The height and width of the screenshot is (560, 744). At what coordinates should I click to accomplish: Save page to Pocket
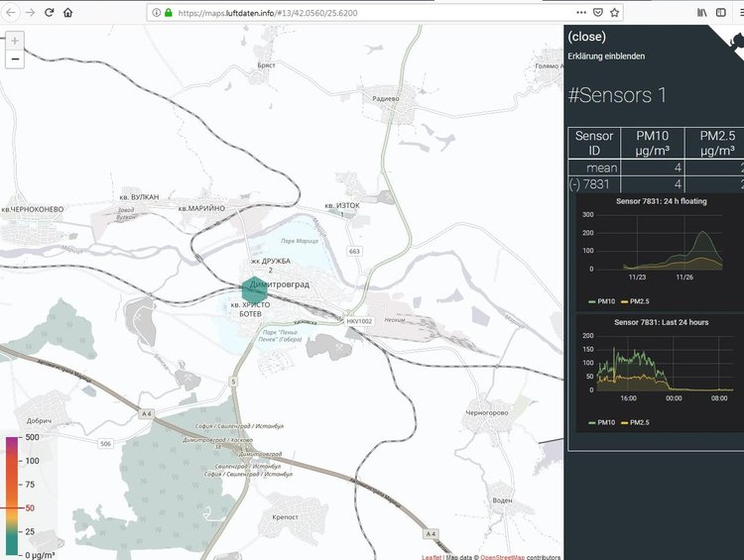click(x=596, y=13)
